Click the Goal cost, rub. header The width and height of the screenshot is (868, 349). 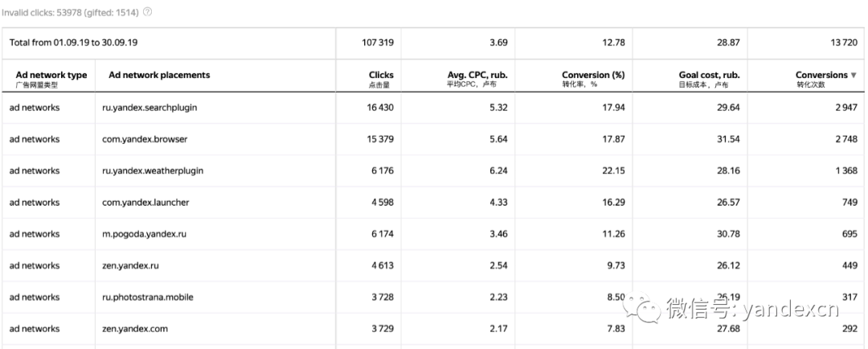point(709,75)
